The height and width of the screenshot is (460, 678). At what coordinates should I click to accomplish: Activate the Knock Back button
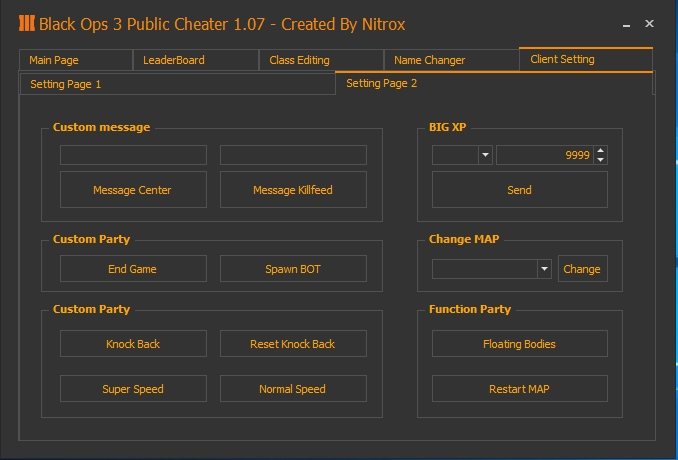click(x=133, y=344)
